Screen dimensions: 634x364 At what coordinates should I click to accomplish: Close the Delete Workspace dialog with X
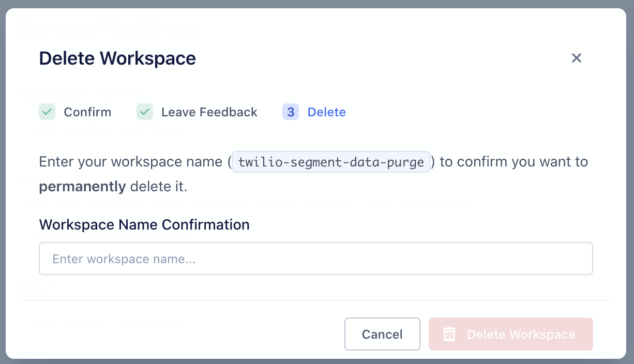point(577,58)
